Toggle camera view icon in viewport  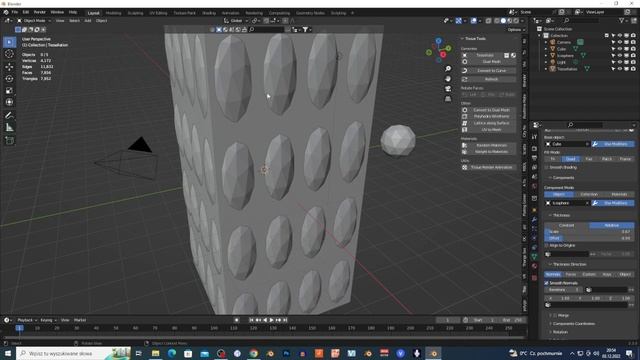tap(448, 89)
